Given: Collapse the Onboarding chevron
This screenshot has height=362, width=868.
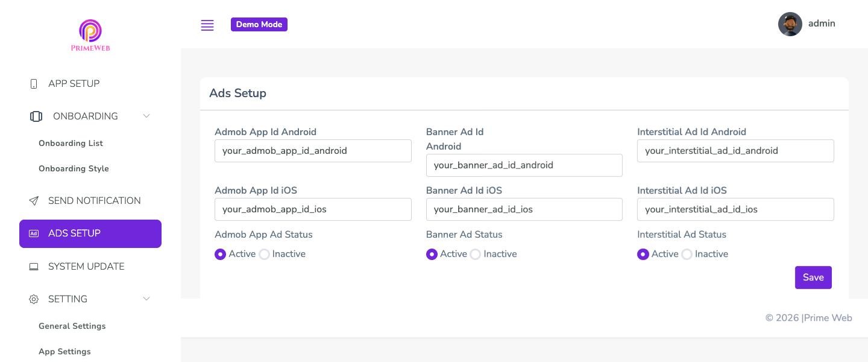Looking at the screenshot, I should coord(146,116).
